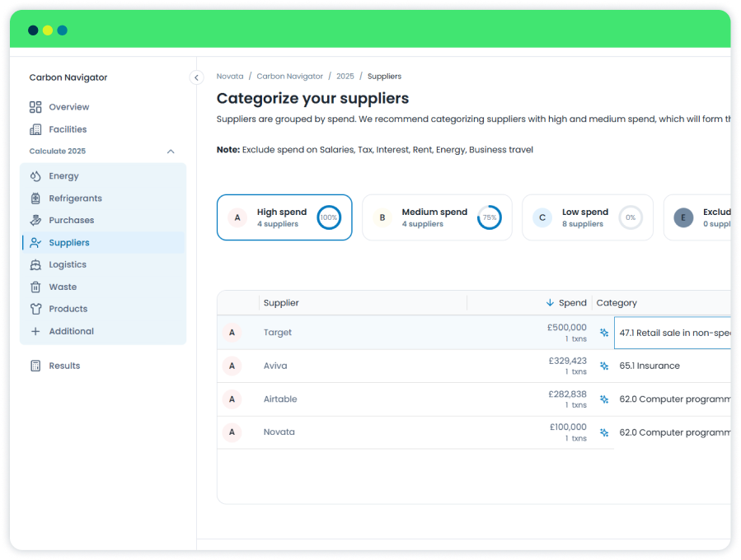Click the AI sparkle icon in Airtable row
Screen dimensions: 741x560
click(604, 399)
